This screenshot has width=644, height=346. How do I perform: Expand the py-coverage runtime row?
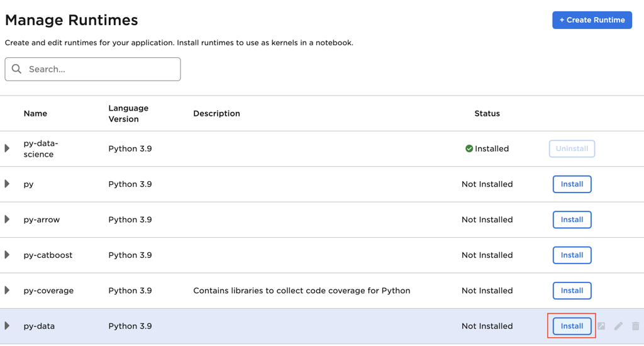click(8, 290)
